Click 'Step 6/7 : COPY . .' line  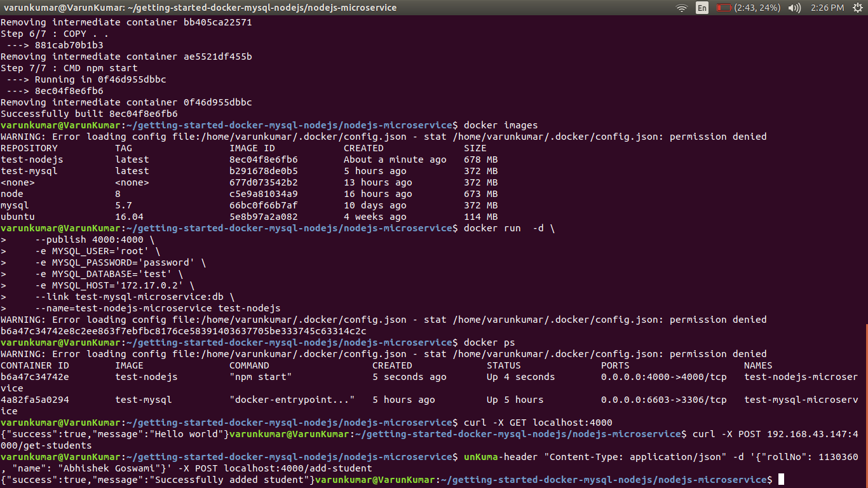(x=55, y=34)
